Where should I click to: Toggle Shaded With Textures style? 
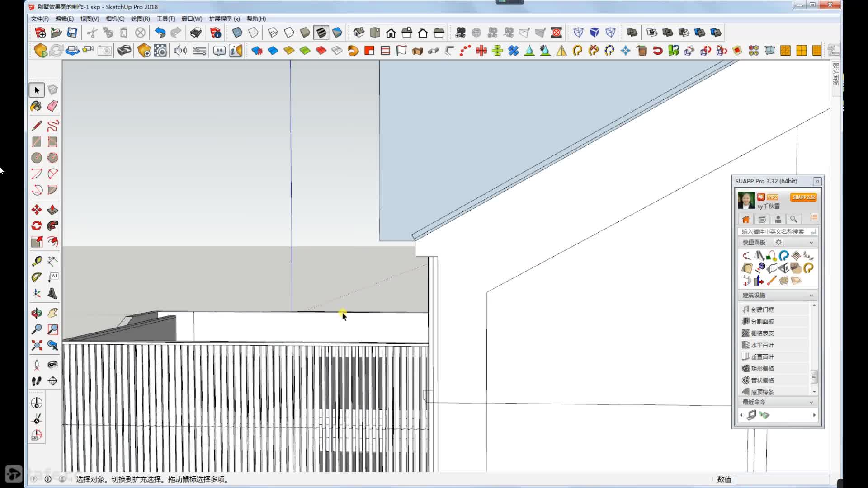pyautogui.click(x=321, y=33)
